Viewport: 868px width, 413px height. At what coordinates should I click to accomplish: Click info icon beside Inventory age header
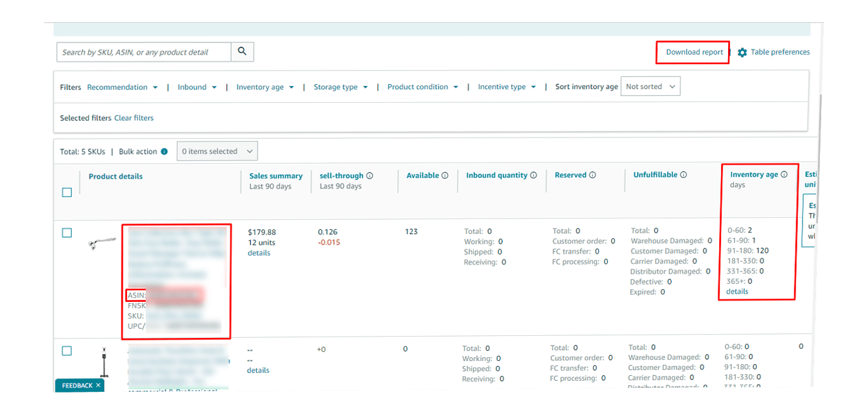click(x=784, y=175)
